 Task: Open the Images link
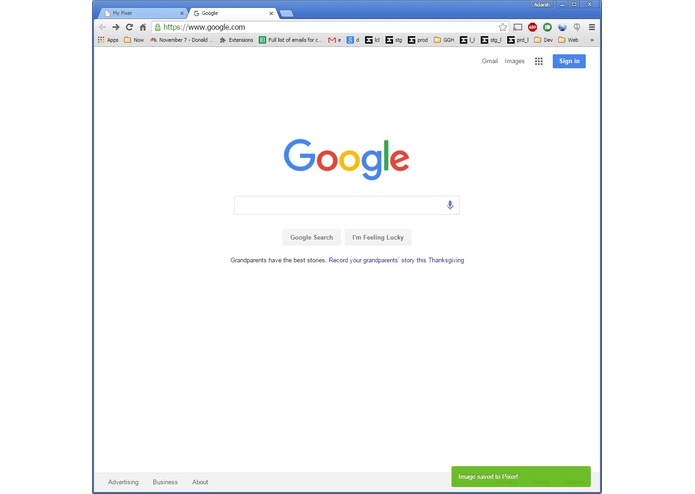515,61
